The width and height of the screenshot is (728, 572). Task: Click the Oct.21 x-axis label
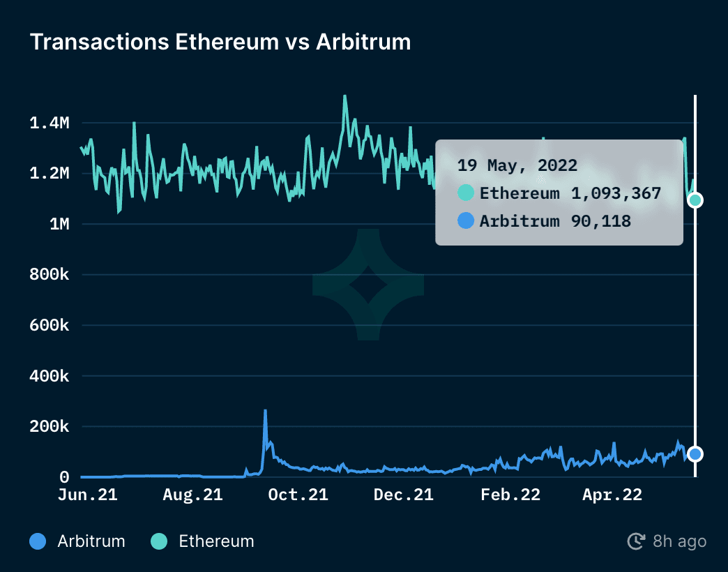pos(298,495)
